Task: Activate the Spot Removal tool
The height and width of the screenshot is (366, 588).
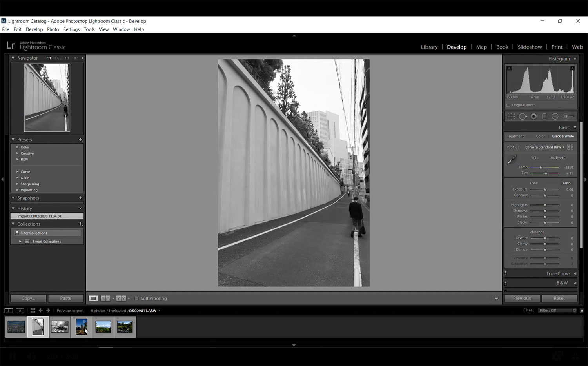Action: pos(523,117)
